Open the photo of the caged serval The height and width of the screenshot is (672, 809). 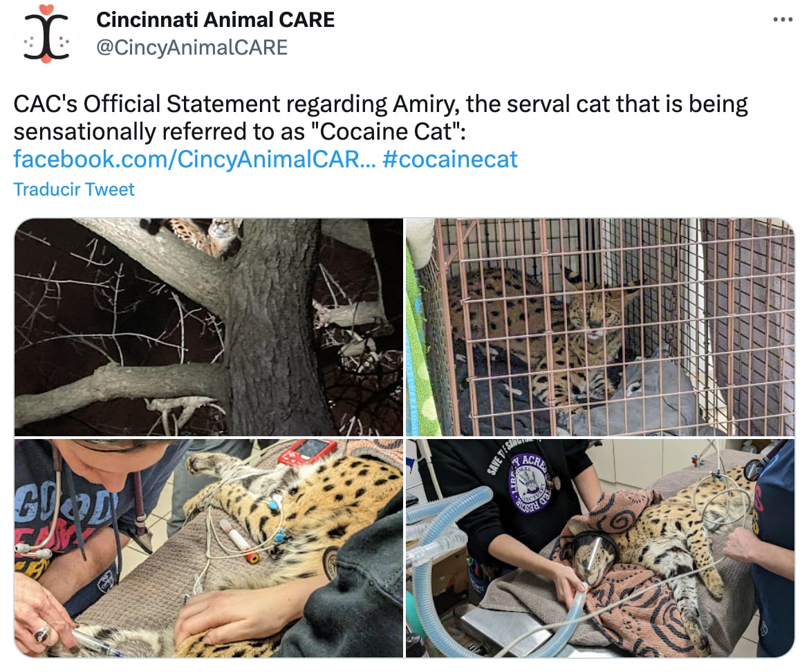click(599, 327)
